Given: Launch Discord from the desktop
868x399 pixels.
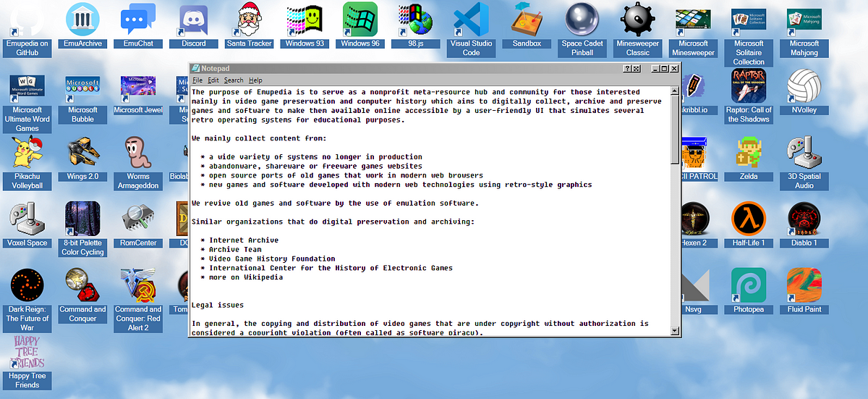Looking at the screenshot, I should click(194, 25).
